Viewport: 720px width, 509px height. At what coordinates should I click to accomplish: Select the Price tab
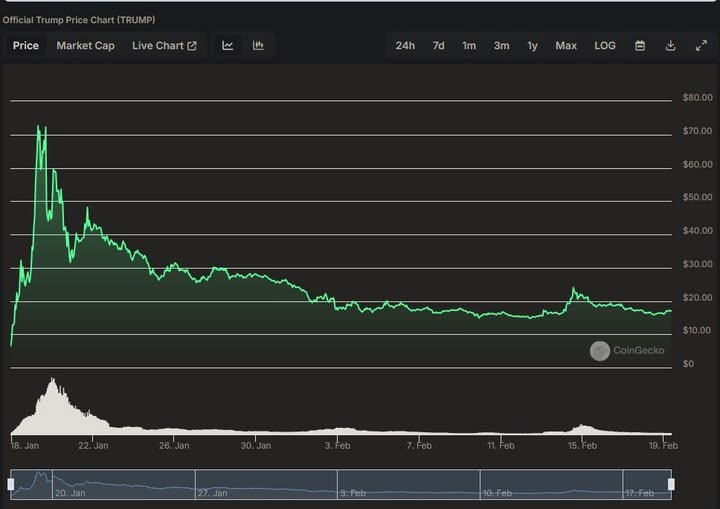pos(26,45)
